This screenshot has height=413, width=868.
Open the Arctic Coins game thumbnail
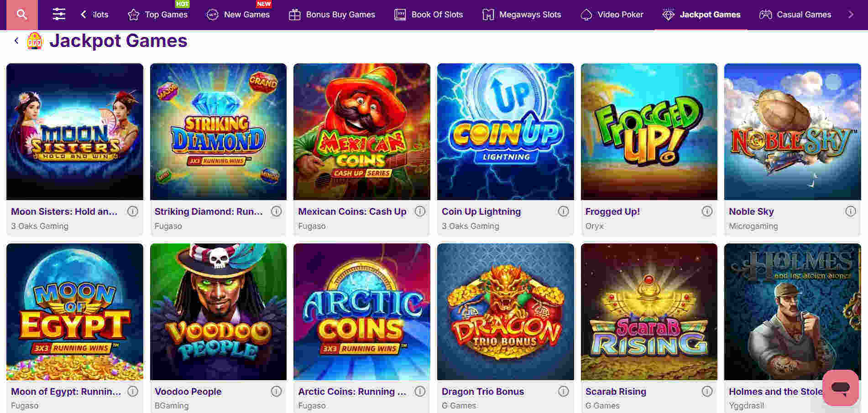tap(361, 311)
